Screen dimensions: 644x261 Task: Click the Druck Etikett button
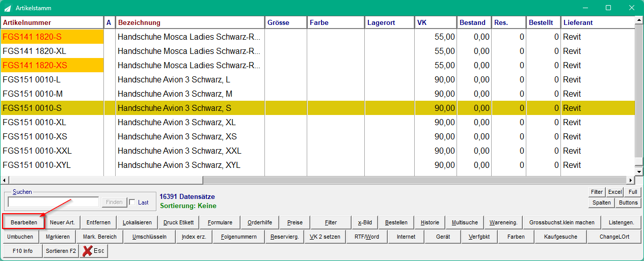click(178, 222)
